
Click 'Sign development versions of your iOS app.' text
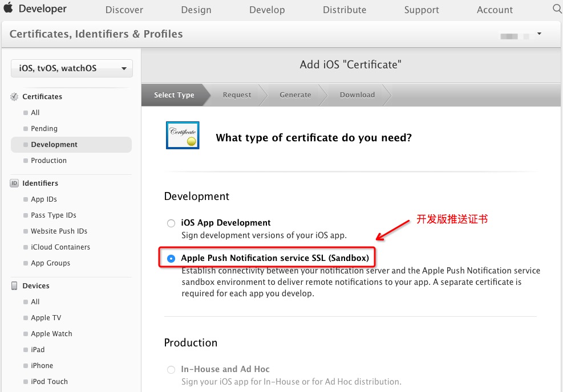click(x=264, y=235)
